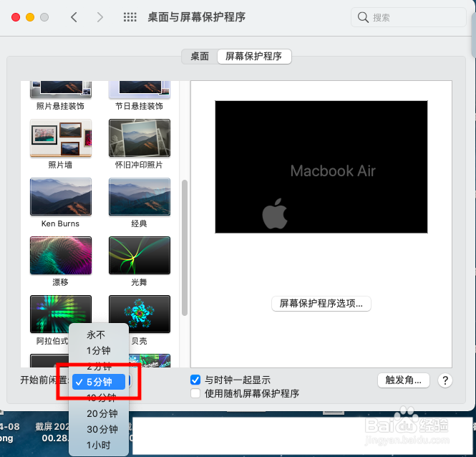The image size is (476, 457).
Task: Show all preferences grid icon
Action: [130, 17]
